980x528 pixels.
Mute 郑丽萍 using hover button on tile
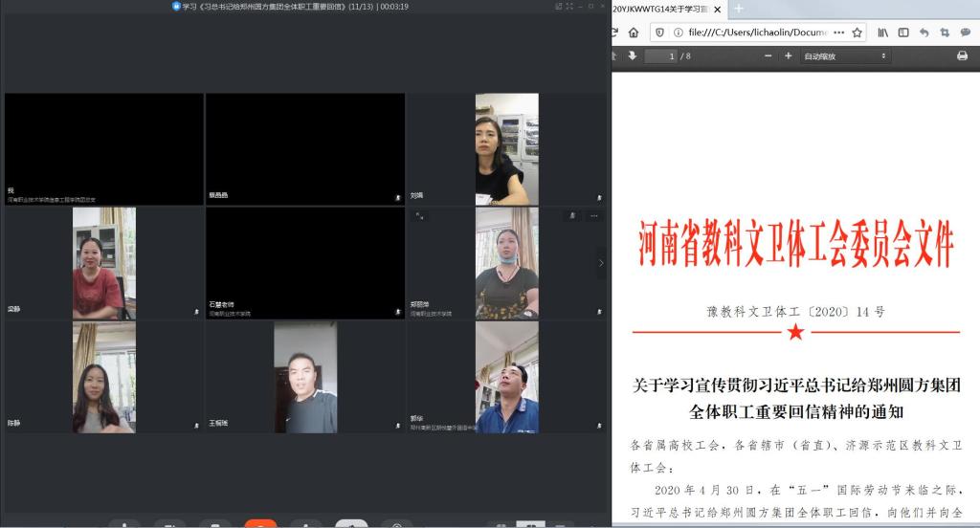pos(572,215)
